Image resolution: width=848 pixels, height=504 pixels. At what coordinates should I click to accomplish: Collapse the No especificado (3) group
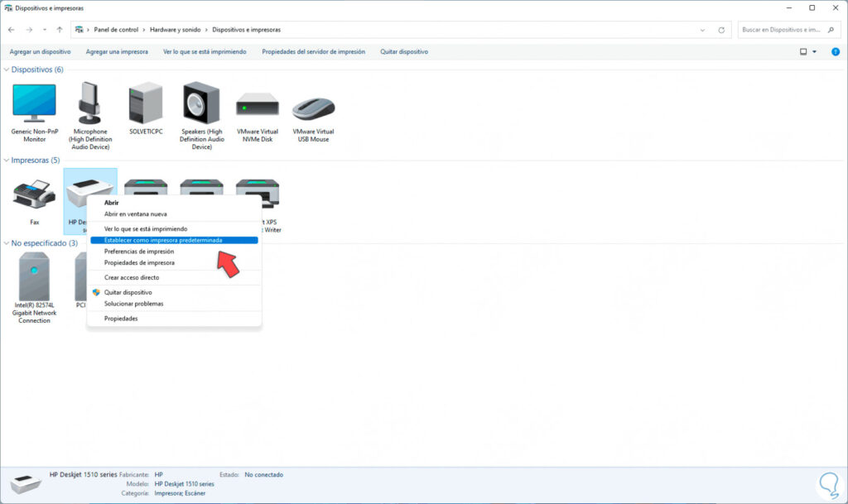(x=7, y=243)
